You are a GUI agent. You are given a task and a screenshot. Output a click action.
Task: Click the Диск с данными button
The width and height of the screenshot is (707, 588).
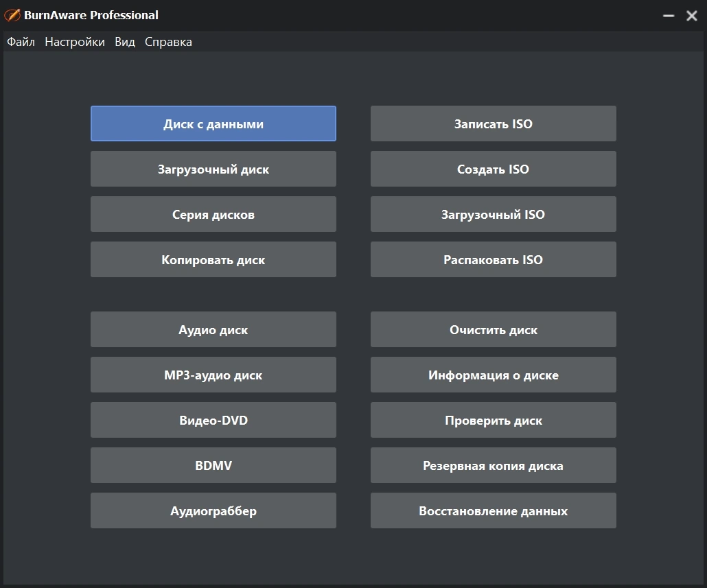click(213, 124)
